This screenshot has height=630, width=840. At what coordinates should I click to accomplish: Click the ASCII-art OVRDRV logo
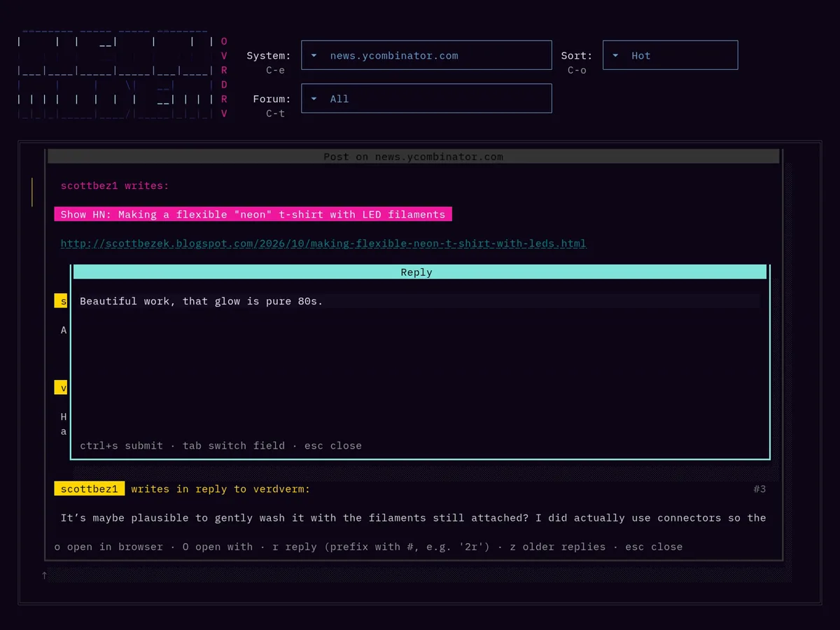coord(122,76)
